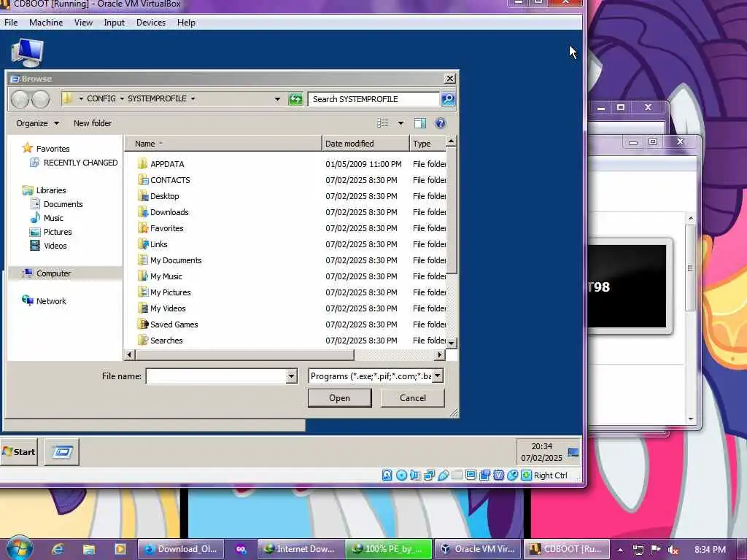
Task: Switch to Internet Download taskbar button
Action: (300, 549)
